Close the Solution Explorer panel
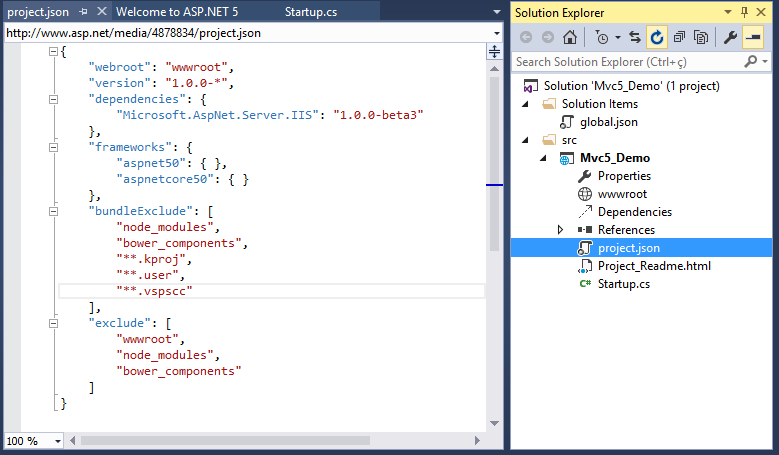This screenshot has height=455, width=779. coord(761,12)
